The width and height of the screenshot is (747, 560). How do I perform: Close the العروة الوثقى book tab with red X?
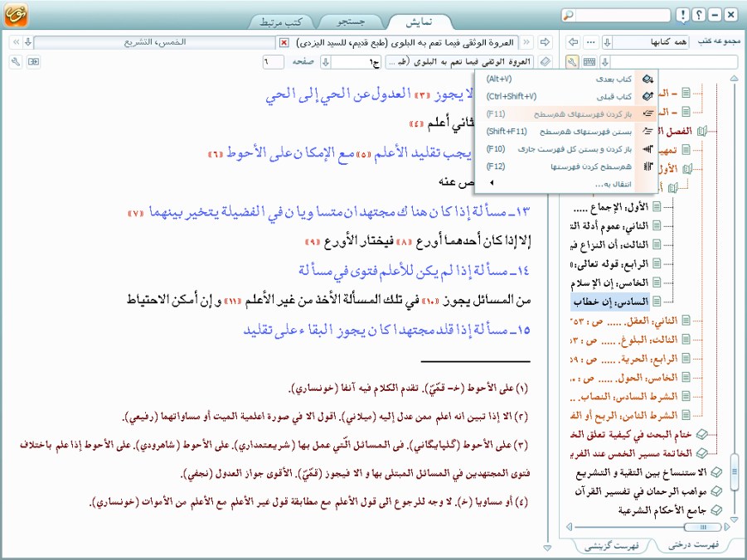click(x=284, y=43)
